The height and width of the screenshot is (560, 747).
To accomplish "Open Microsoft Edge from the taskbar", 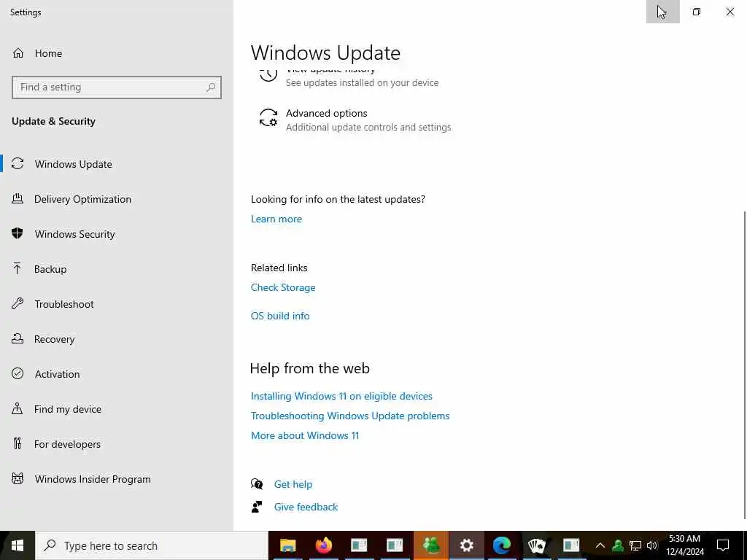I will tap(502, 545).
